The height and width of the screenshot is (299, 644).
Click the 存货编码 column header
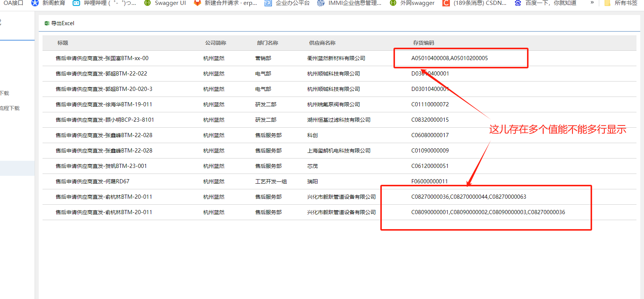click(x=424, y=43)
